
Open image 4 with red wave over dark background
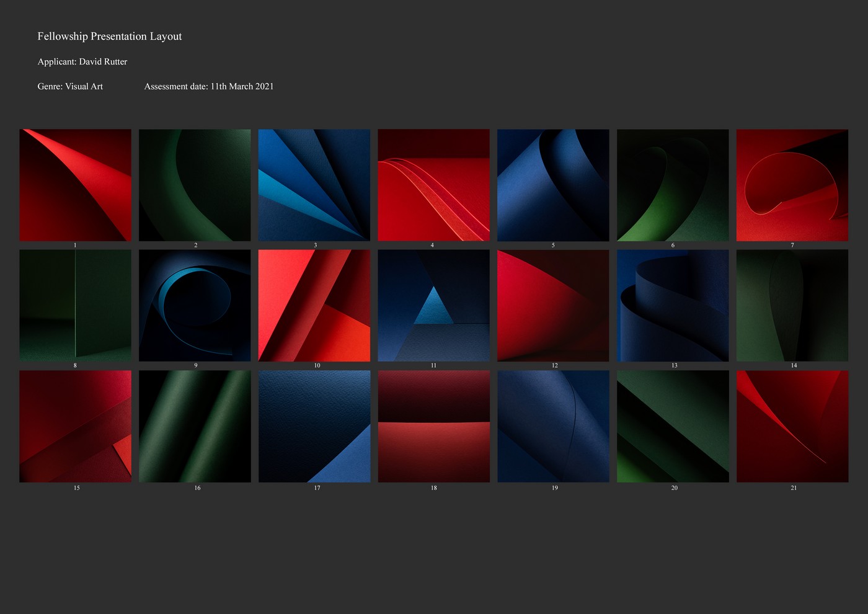[x=433, y=184]
